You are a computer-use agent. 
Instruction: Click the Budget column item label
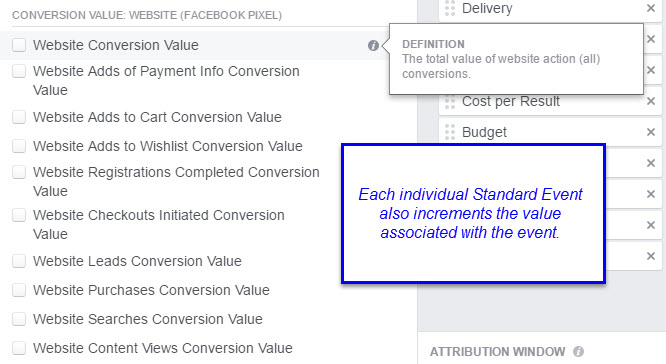click(484, 132)
